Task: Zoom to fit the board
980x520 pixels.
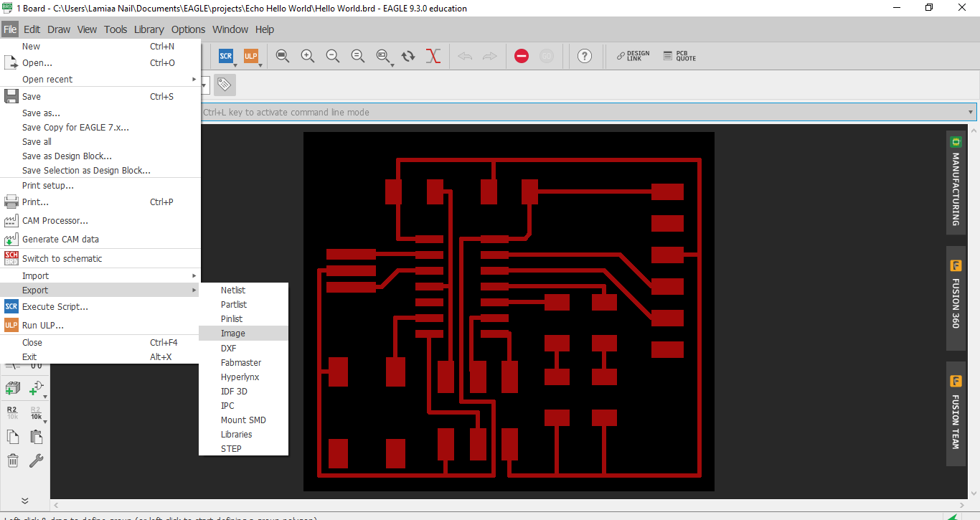Action: [x=283, y=56]
